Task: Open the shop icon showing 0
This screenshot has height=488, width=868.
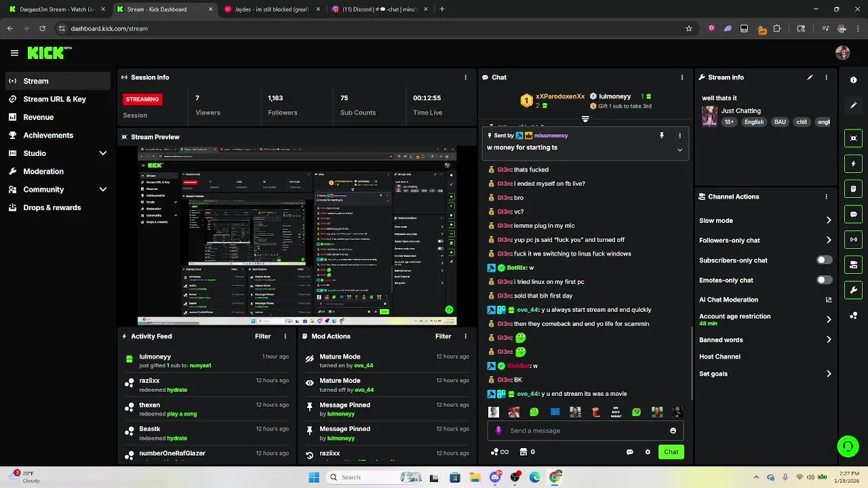Action: 527,452
